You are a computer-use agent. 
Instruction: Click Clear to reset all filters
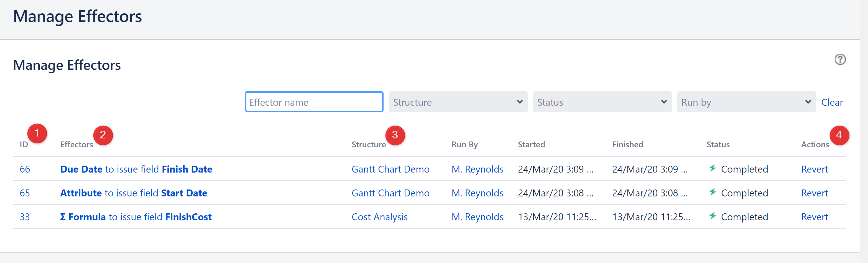pos(832,102)
